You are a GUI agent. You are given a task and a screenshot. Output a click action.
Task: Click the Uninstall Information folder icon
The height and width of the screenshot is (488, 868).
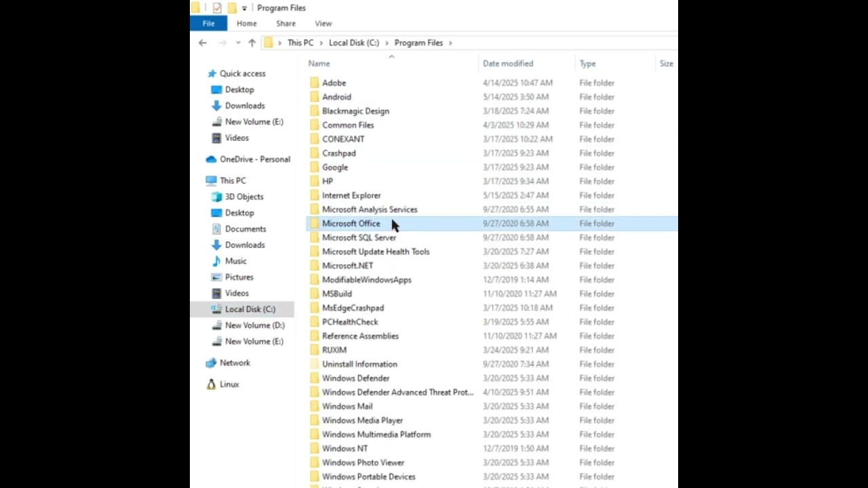(314, 364)
